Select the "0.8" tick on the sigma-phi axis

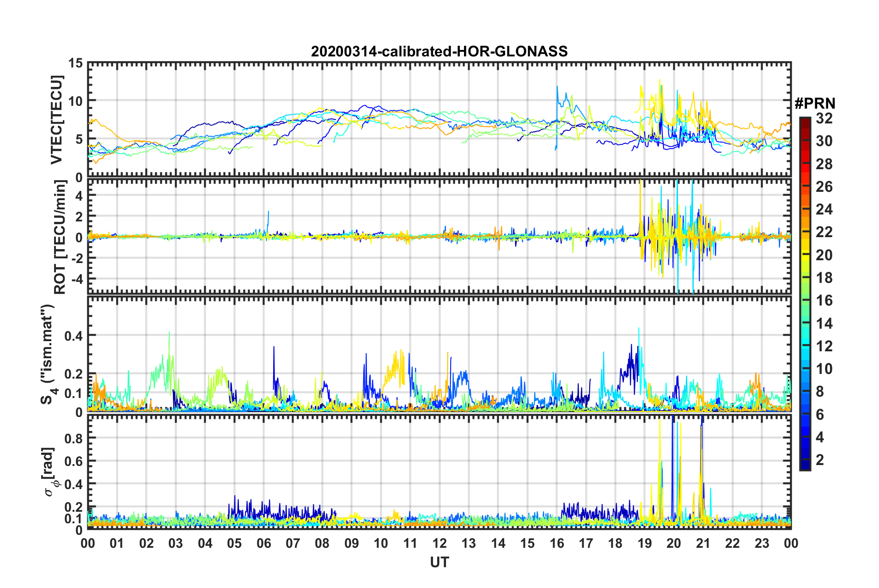tap(74, 438)
